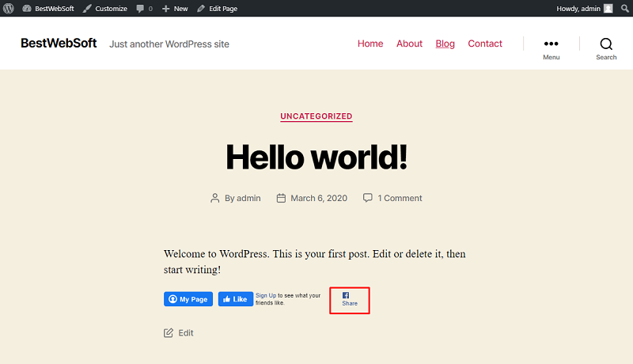Click admin avatar in admin bar
The image size is (633, 364).
(608, 9)
